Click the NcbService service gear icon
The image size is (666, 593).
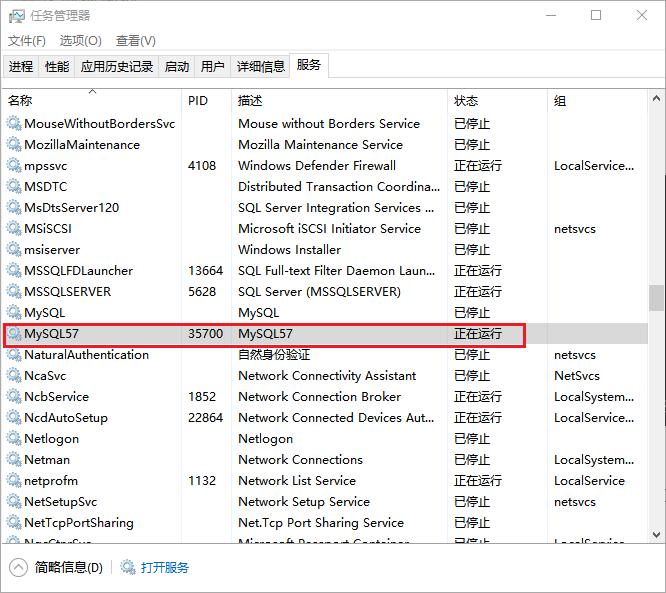pyautogui.click(x=14, y=397)
